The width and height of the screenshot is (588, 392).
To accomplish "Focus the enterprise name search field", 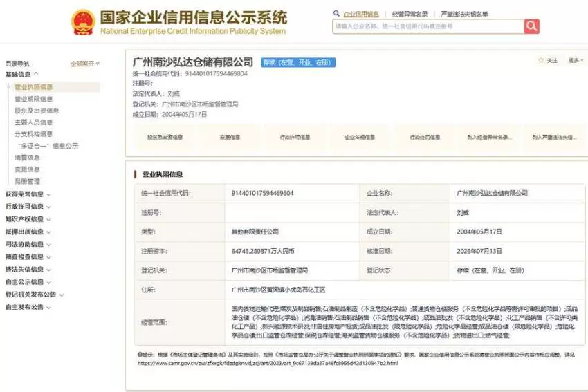I will point(428,26).
